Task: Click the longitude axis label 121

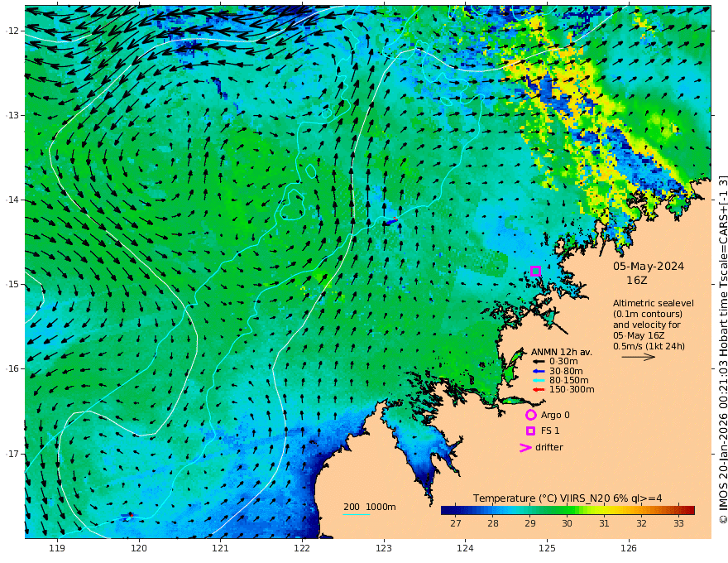Action: tap(221, 549)
